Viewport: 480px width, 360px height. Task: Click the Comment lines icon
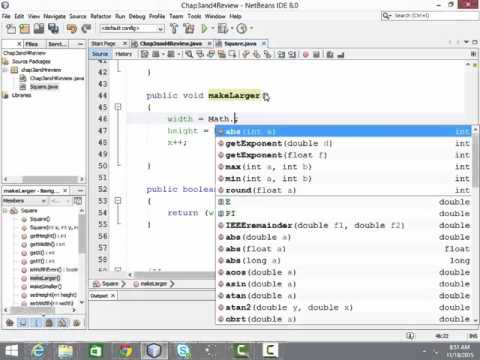point(330,54)
